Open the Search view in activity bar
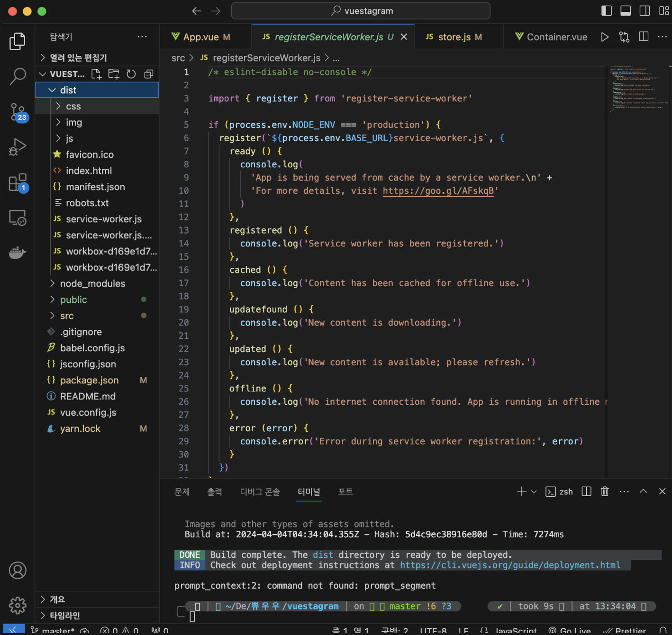Screen dimensions: 672x635 pyautogui.click(x=18, y=76)
